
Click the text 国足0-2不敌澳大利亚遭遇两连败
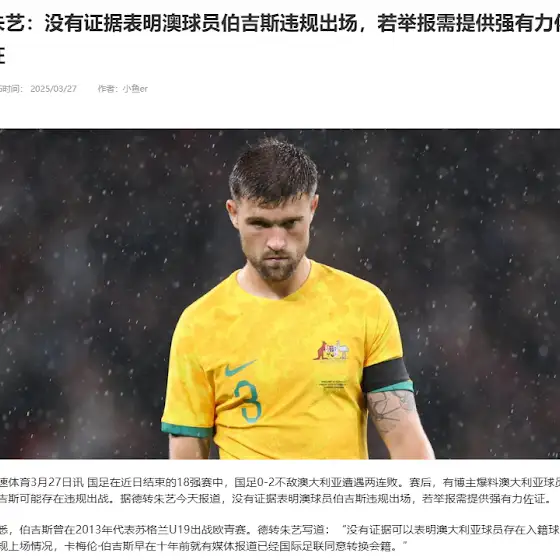[316, 482]
